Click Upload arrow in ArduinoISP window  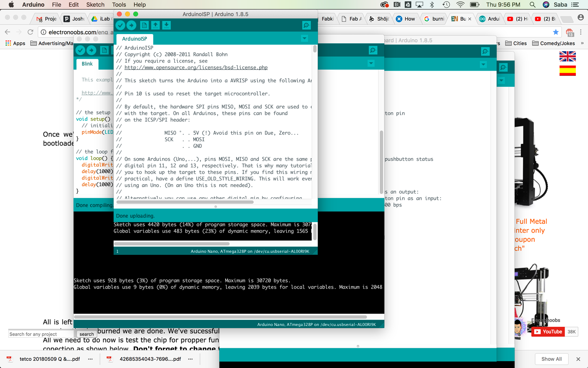[x=131, y=25]
